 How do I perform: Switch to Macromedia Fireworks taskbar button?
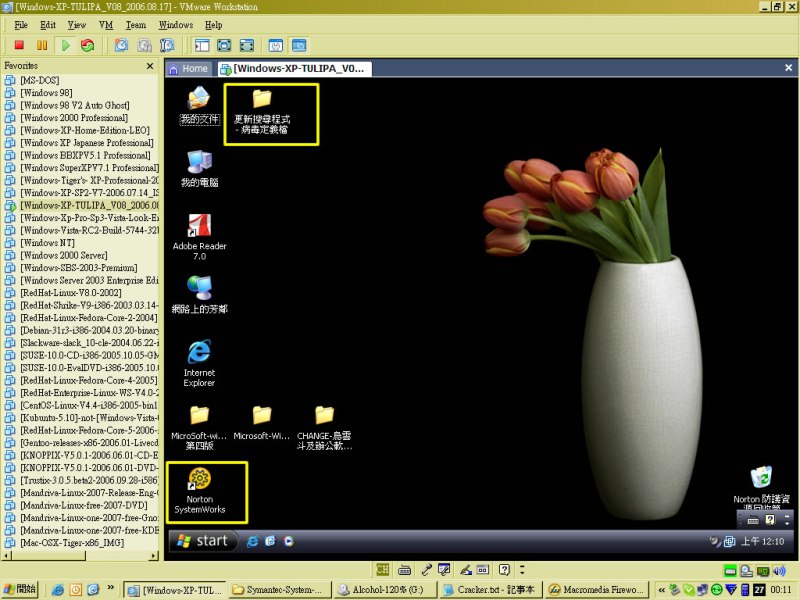point(597,590)
